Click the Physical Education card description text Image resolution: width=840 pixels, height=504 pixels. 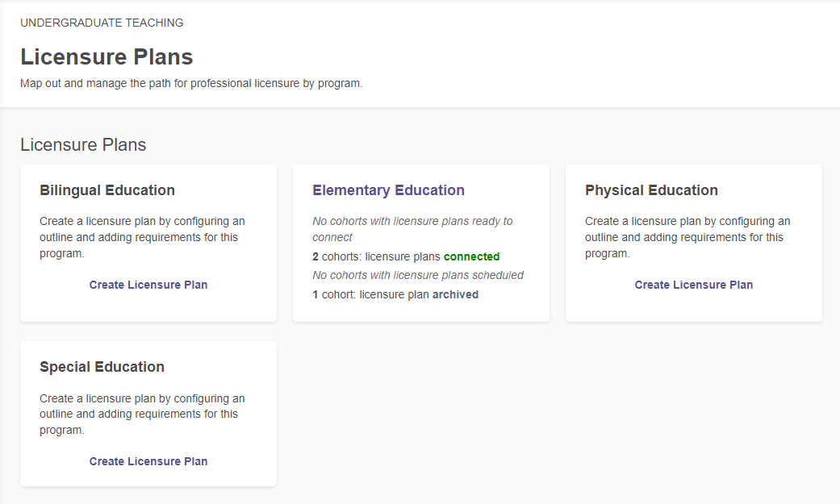687,237
